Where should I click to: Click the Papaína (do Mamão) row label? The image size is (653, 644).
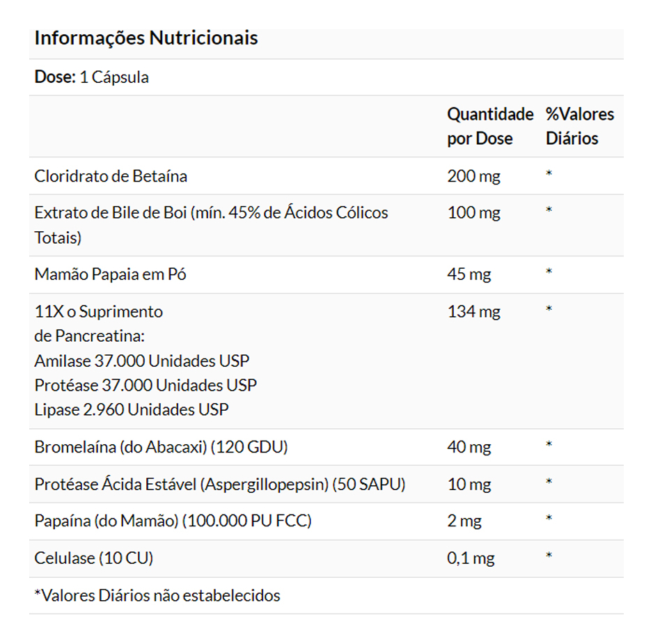coord(173,521)
